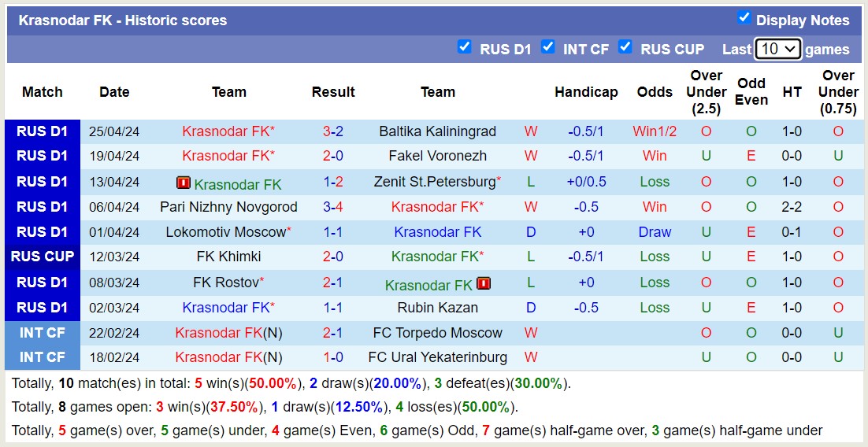
Task: Click red card icon in FK Rostov match row
Action: pyautogui.click(x=484, y=283)
